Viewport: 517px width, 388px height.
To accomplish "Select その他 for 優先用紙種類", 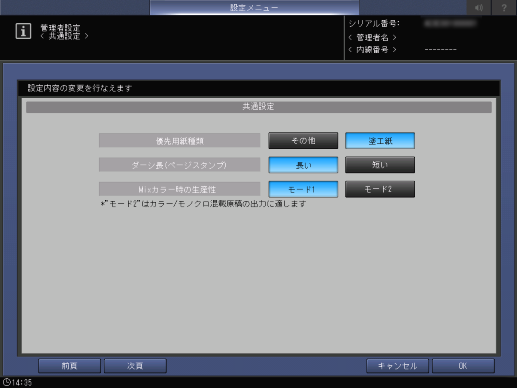I will [x=303, y=141].
